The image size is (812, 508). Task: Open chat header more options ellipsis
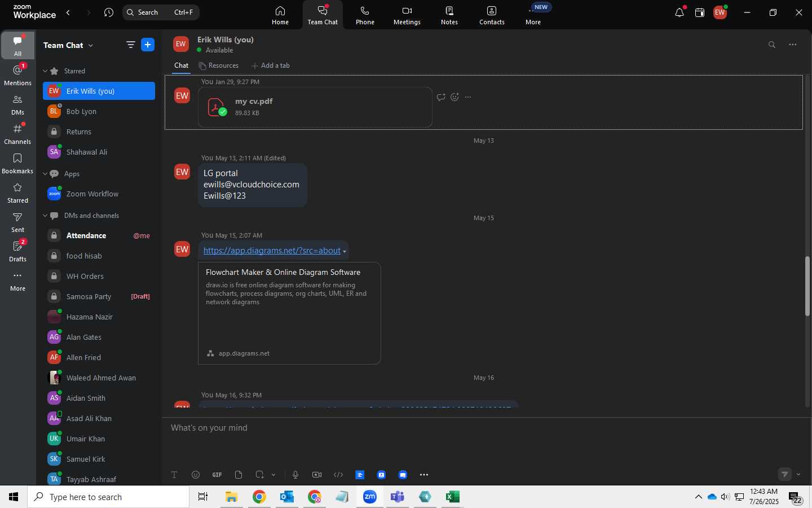pos(793,45)
